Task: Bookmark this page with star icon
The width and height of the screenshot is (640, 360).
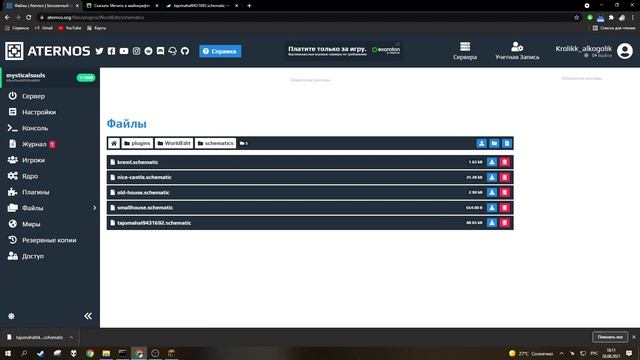Action: click(x=576, y=18)
